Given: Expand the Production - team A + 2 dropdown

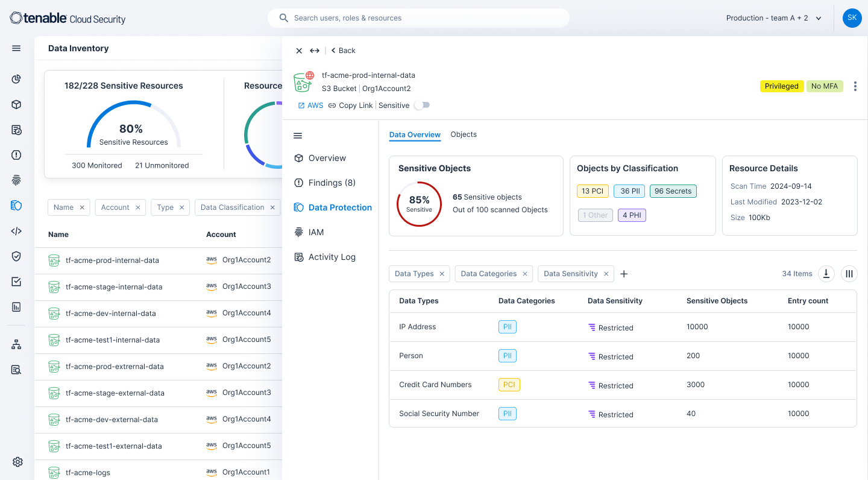Looking at the screenshot, I should coord(774,18).
